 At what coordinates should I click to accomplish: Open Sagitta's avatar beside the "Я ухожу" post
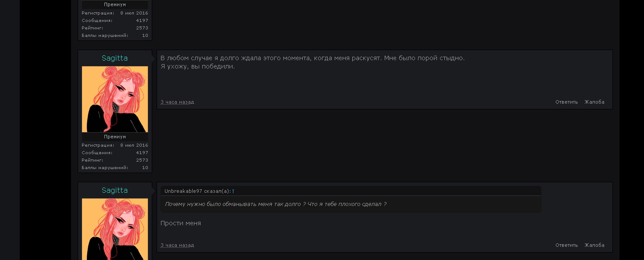(115, 99)
